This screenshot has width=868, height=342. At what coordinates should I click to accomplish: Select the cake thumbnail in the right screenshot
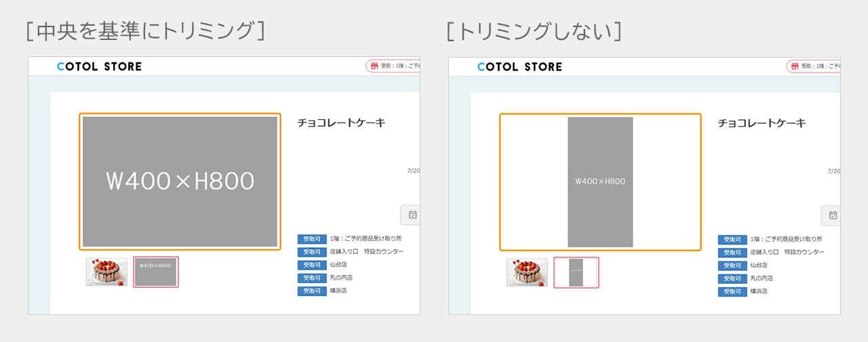tap(527, 272)
